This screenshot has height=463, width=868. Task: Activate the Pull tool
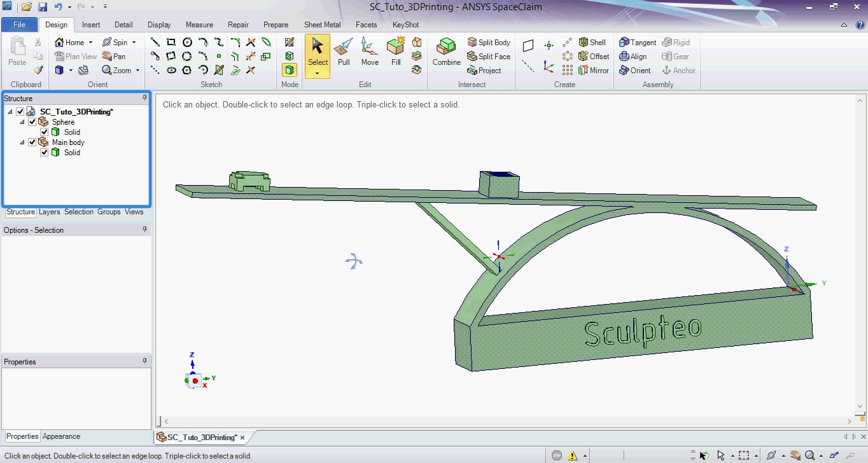(x=344, y=52)
